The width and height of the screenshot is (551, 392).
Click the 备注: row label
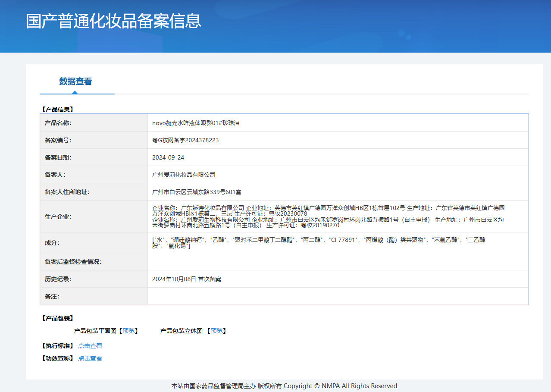click(x=52, y=296)
